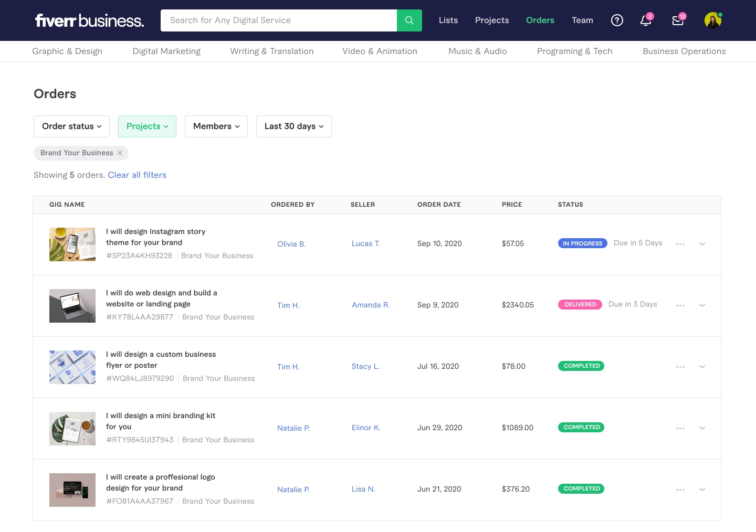Open seller Amanda R. profile link
Screen dimensions: 756x532
[x=370, y=305]
